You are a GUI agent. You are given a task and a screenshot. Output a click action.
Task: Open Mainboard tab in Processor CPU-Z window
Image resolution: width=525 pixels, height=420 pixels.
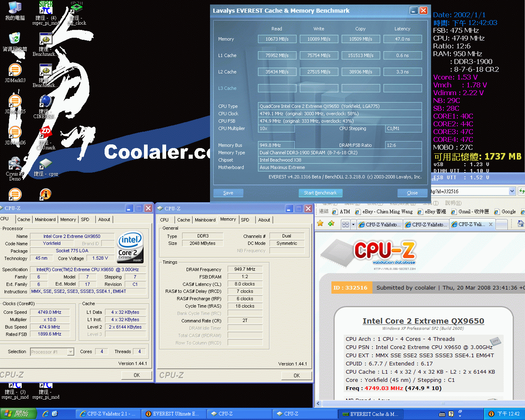pyautogui.click(x=45, y=219)
